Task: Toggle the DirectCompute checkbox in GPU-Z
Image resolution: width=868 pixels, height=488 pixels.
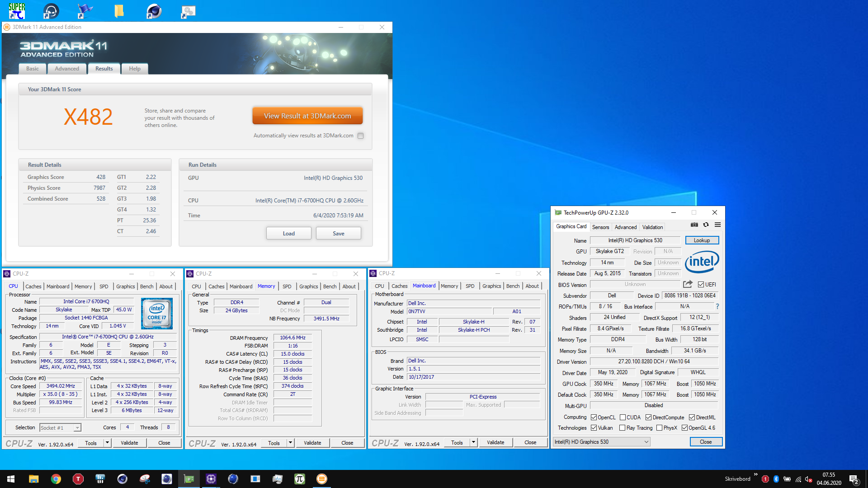Action: pyautogui.click(x=648, y=418)
